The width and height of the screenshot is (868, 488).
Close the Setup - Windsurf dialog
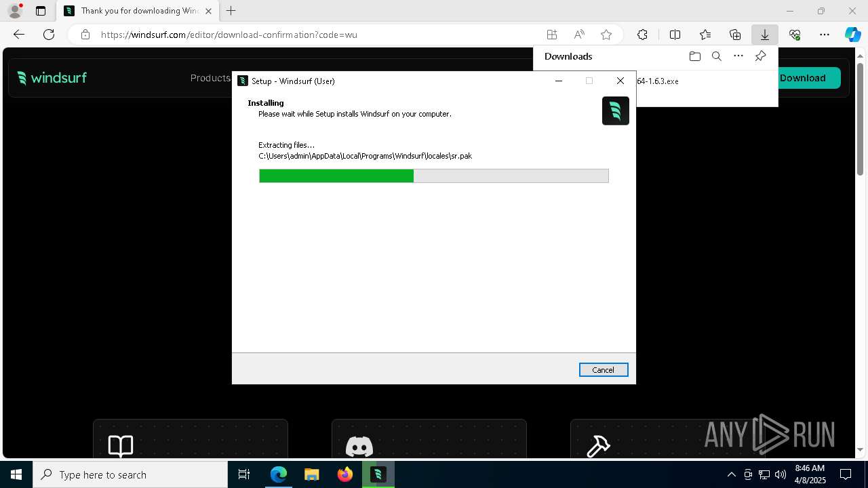pos(620,81)
